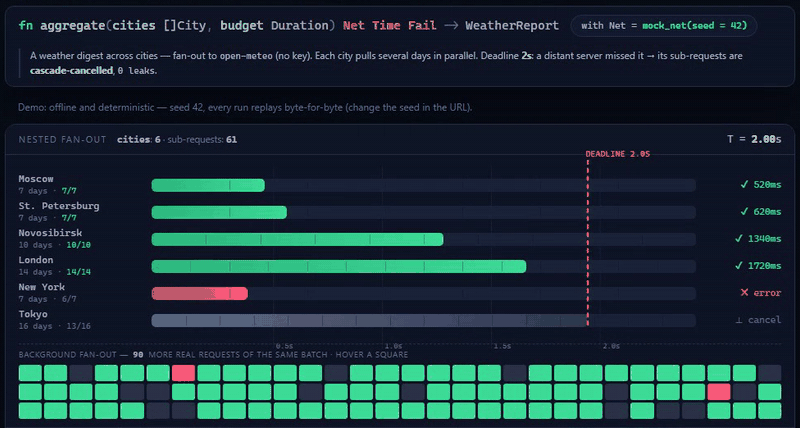Click the 'BACKGROUND FAN-OUT' heading
The image size is (800, 428).
coord(68,355)
